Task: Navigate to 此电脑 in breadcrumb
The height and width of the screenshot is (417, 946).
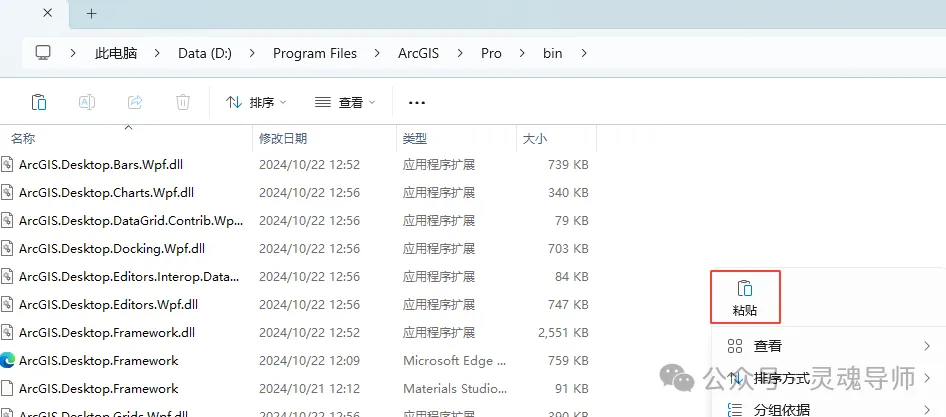Action: (x=116, y=53)
